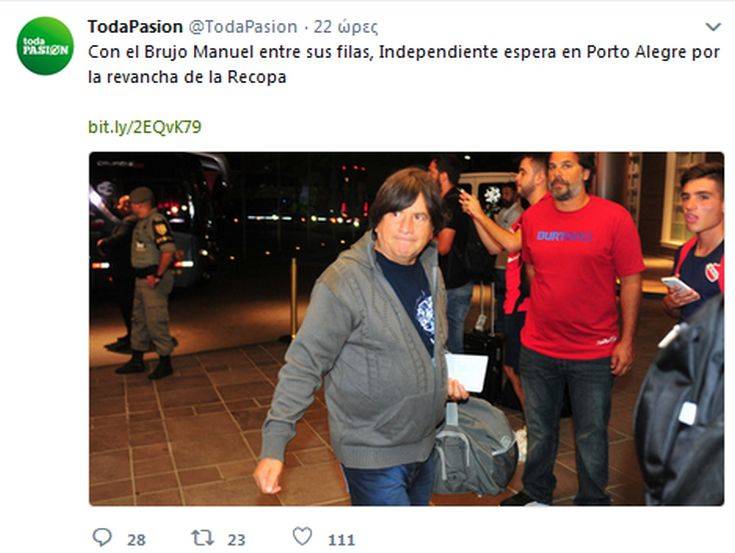The height and width of the screenshot is (553, 735).
Task: Click the second tweet line "la revancha de la Recopa"
Action: 187,77
